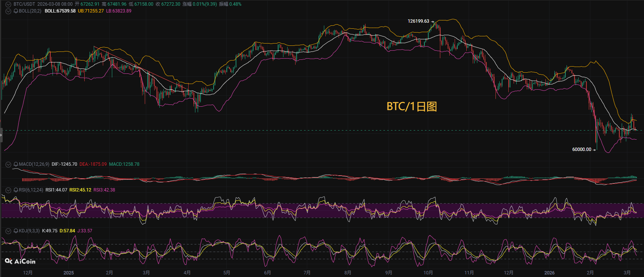Select the KDJ(9,3,3) indicator label

[x=29, y=231]
